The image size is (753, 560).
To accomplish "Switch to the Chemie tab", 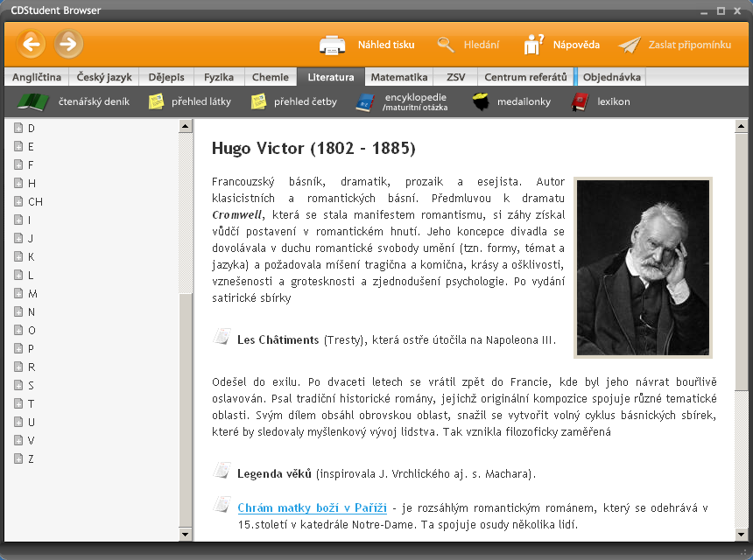I will point(271,77).
